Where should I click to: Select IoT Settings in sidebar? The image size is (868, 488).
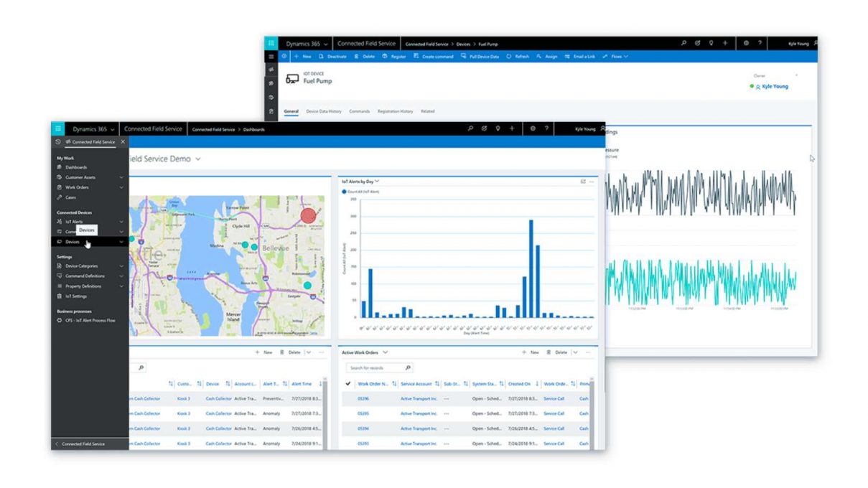[76, 296]
